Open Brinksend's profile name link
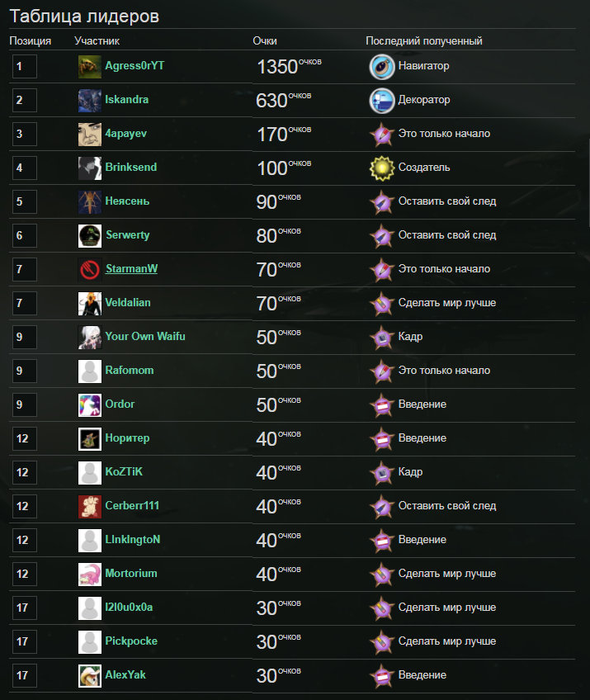Viewport: 590px width, 700px height. (x=130, y=168)
